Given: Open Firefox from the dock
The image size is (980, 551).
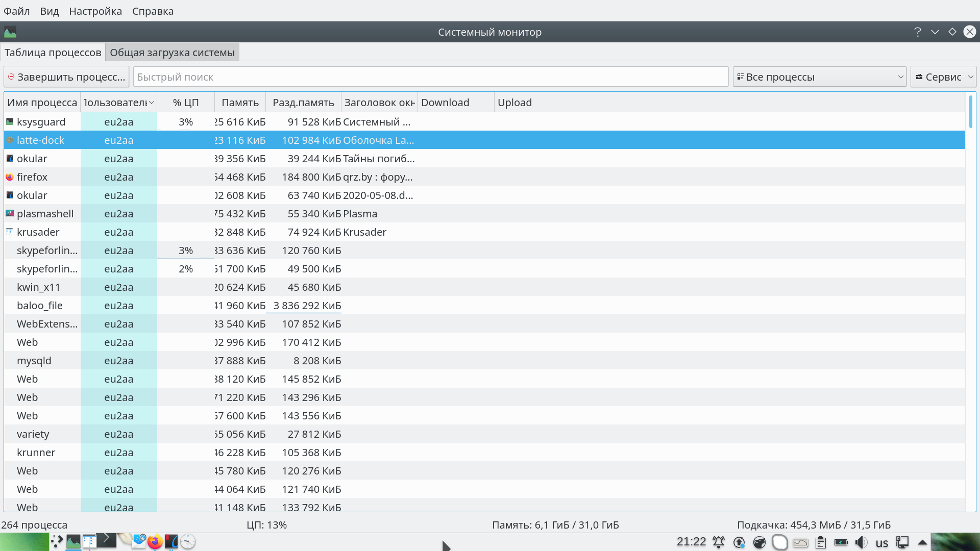Looking at the screenshot, I should (x=155, y=541).
